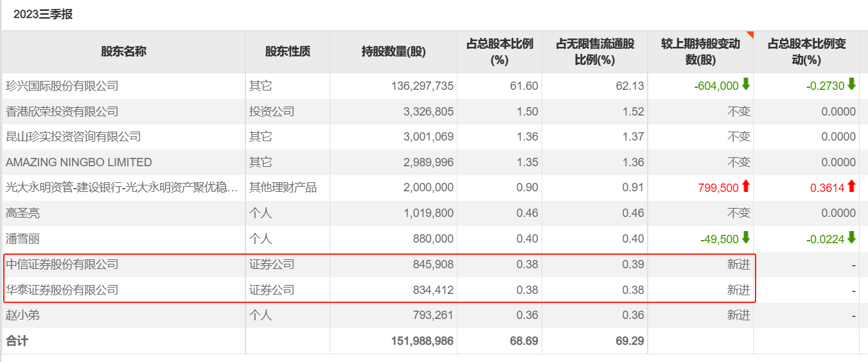Click the 占总股本比例变动(%) column header
The width and height of the screenshot is (868, 362).
coord(807,52)
